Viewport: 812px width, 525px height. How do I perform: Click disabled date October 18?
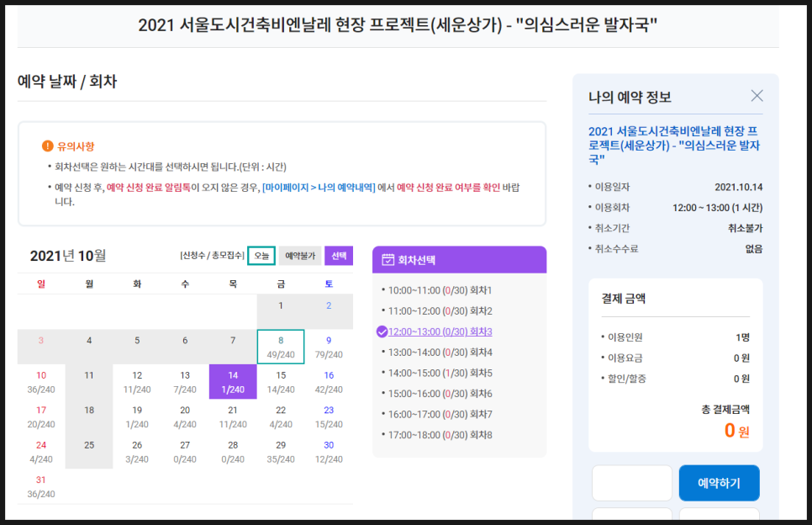coord(89,416)
